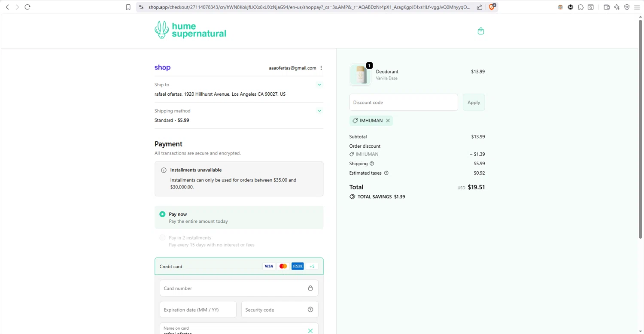The width and height of the screenshot is (644, 334).
Task: Click the Shop Pay logo
Action: tap(162, 67)
